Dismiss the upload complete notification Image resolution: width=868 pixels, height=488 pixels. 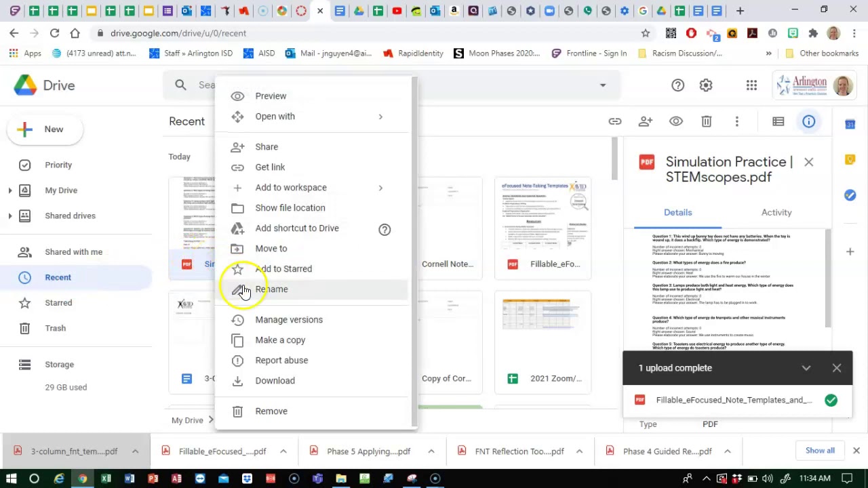tap(836, 368)
